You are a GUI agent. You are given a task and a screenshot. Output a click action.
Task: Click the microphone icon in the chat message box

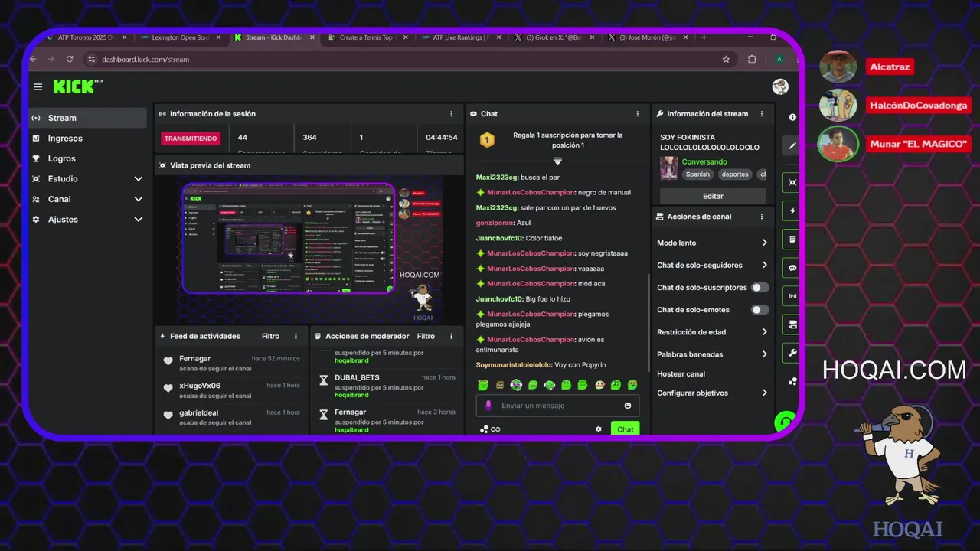tap(488, 406)
